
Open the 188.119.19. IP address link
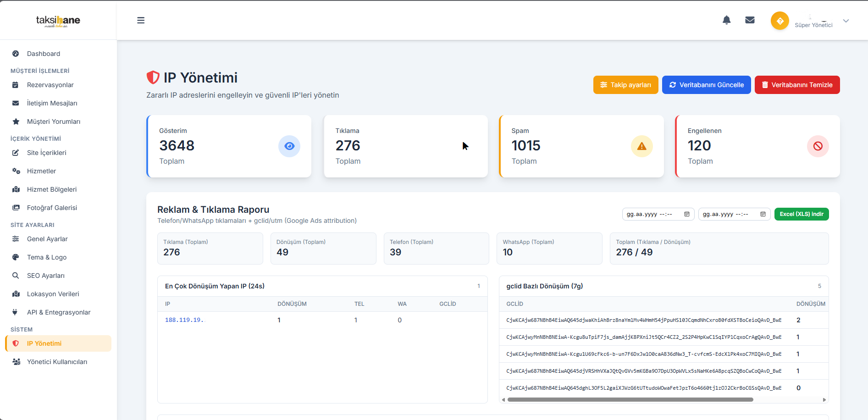click(184, 320)
